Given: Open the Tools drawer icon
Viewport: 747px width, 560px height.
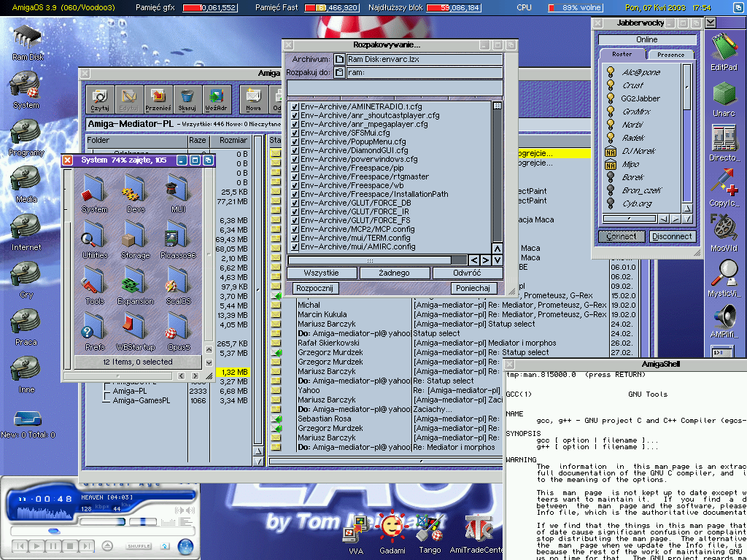Looking at the screenshot, I should [95, 285].
